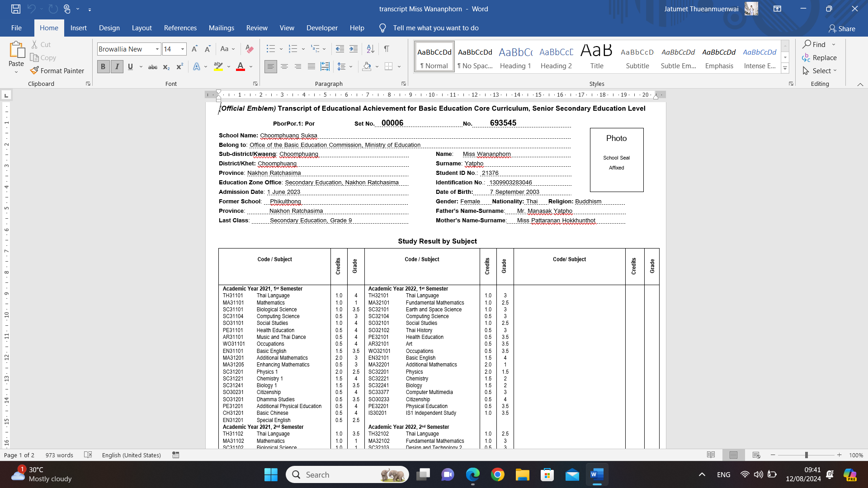Click Tell me what you want to do

436,28
